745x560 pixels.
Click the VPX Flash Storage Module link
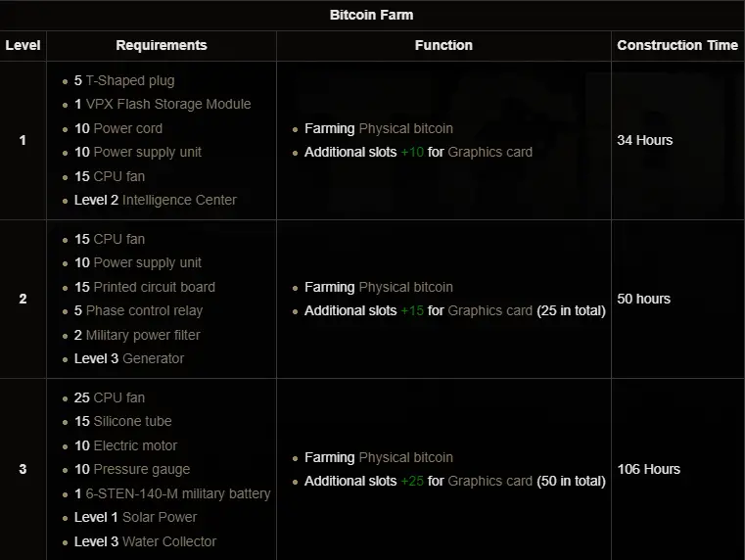coord(168,104)
